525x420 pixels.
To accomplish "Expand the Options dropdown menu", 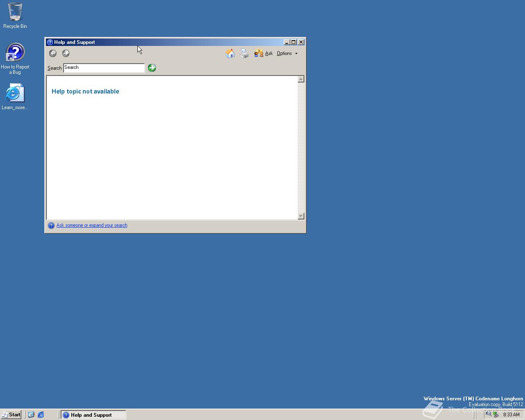I will pos(287,53).
